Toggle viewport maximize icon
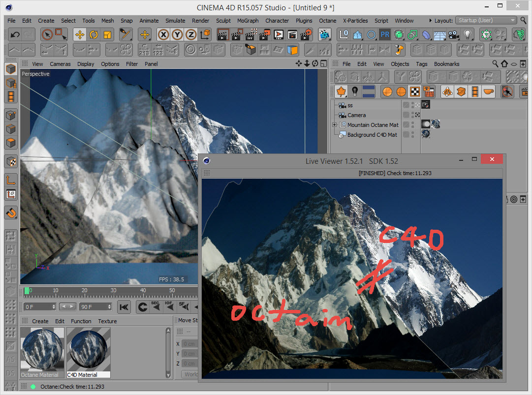 [x=324, y=63]
